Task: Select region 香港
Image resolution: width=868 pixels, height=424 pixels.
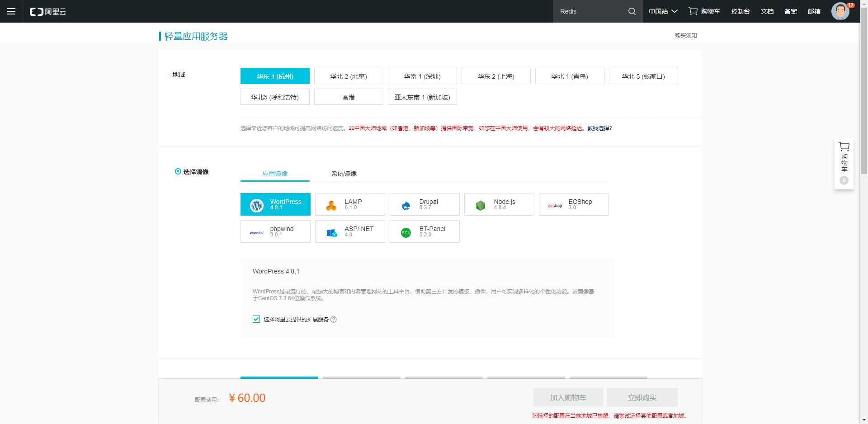Action: tap(349, 97)
